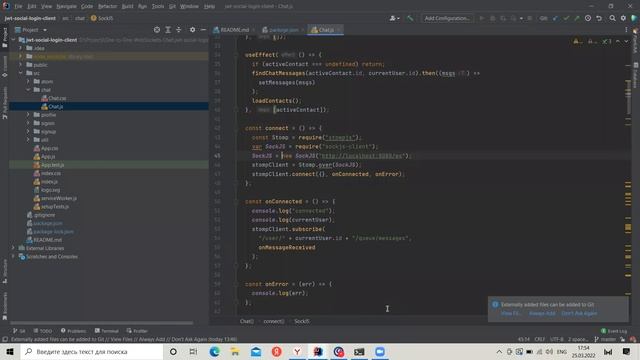The height and width of the screenshot is (360, 640).
Task: Click the Run play icon
Action: coord(482,18)
